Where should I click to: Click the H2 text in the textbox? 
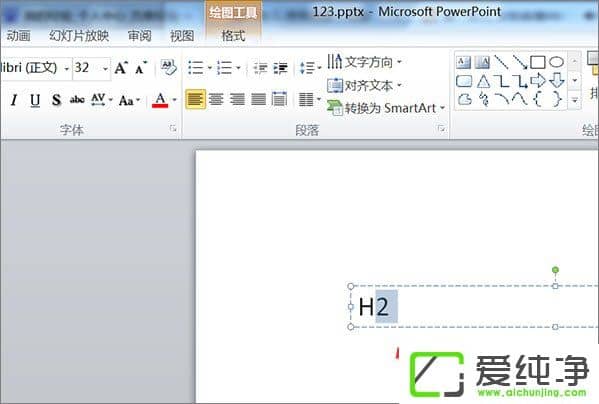(374, 306)
